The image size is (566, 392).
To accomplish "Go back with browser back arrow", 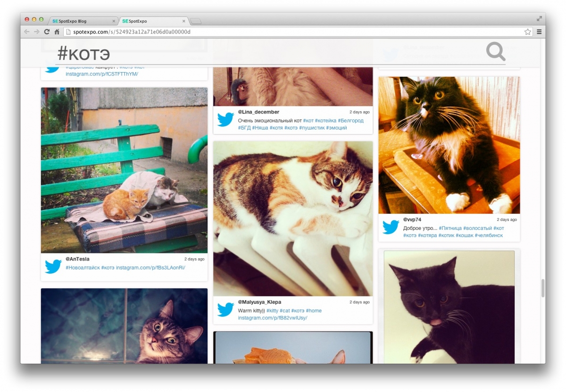I will 26,32.
